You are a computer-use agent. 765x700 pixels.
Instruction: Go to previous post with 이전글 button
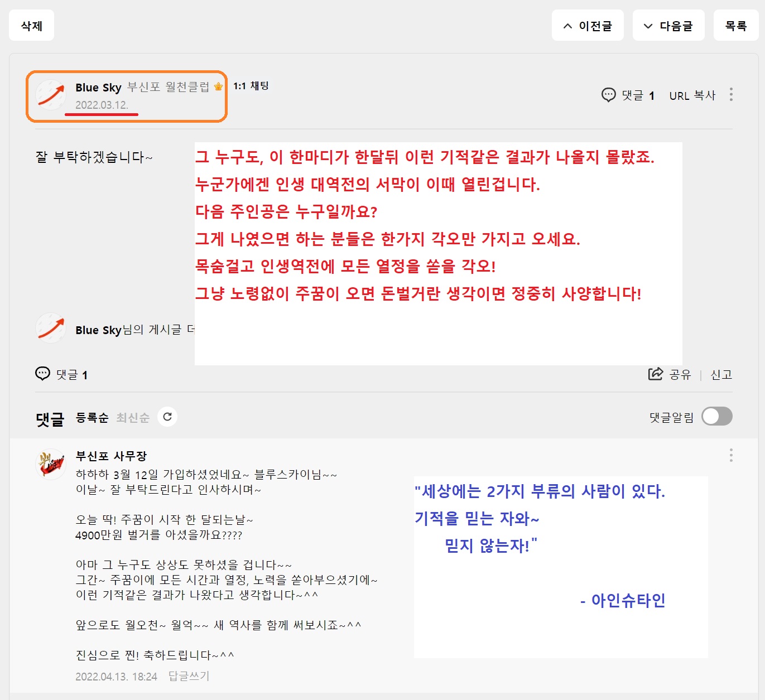pos(588,26)
